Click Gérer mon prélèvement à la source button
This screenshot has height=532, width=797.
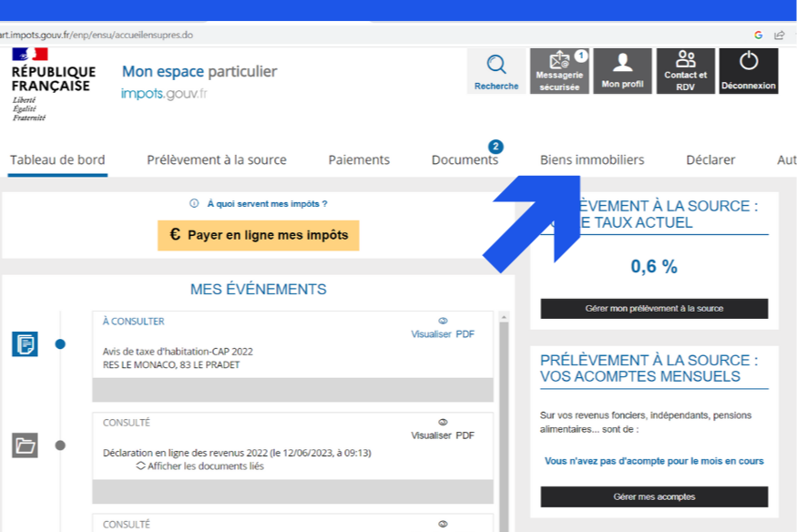(654, 309)
